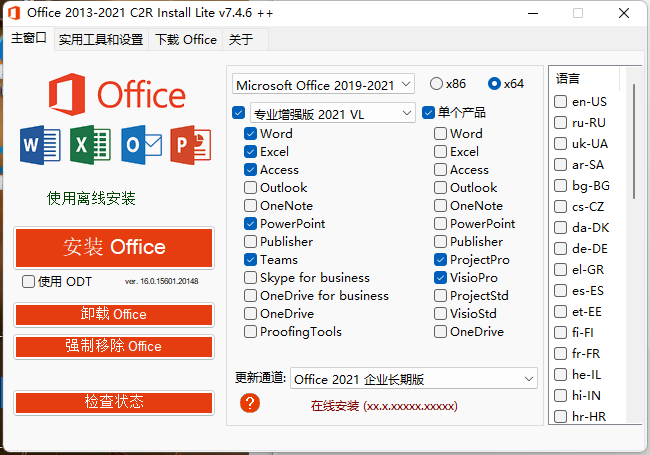This screenshot has height=455, width=650.
Task: Open the 更新通道 channel dropdown
Action: pyautogui.click(x=413, y=379)
